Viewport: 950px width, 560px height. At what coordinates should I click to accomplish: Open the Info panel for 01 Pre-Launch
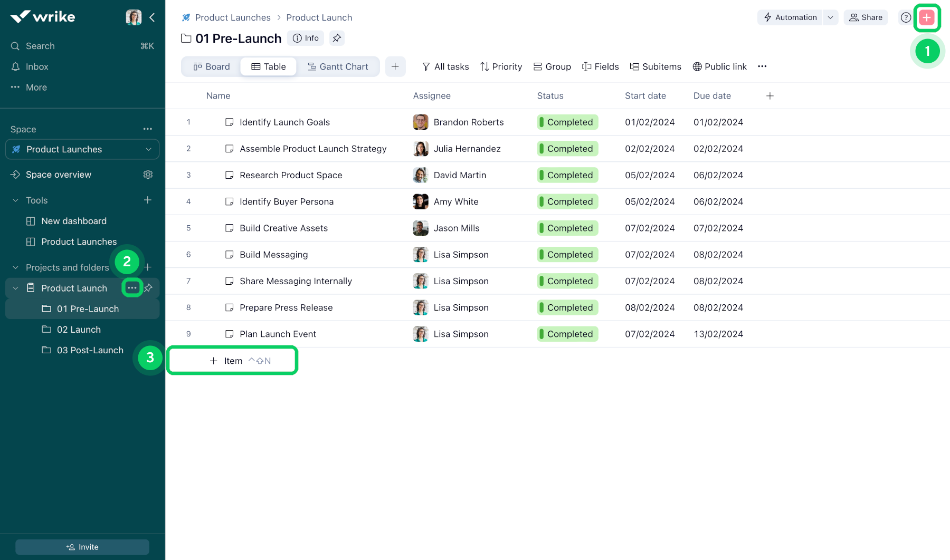(305, 38)
